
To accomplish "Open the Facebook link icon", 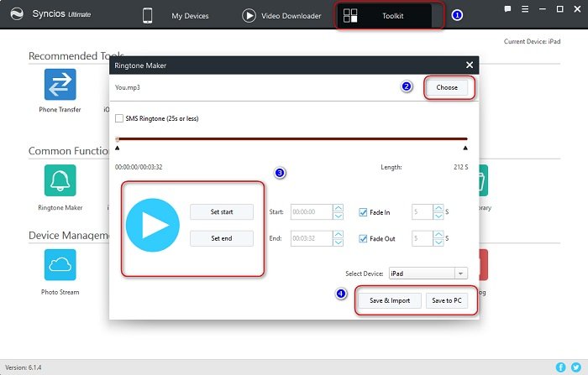I will [560, 367].
